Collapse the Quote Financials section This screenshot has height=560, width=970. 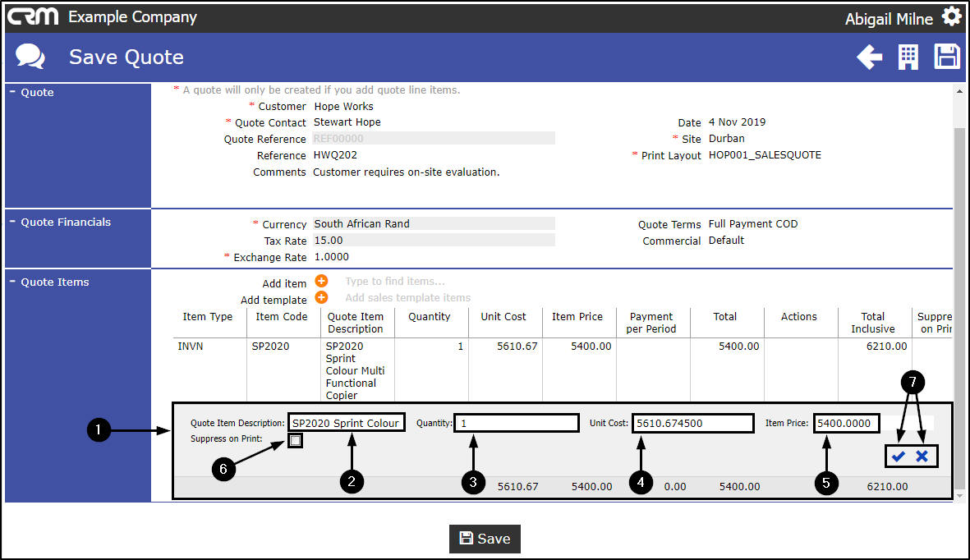60,223
